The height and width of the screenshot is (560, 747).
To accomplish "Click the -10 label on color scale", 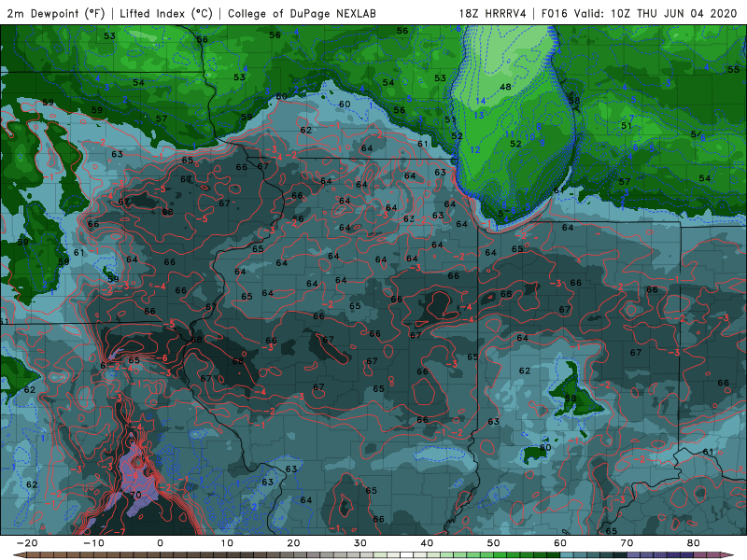I will pyautogui.click(x=93, y=543).
